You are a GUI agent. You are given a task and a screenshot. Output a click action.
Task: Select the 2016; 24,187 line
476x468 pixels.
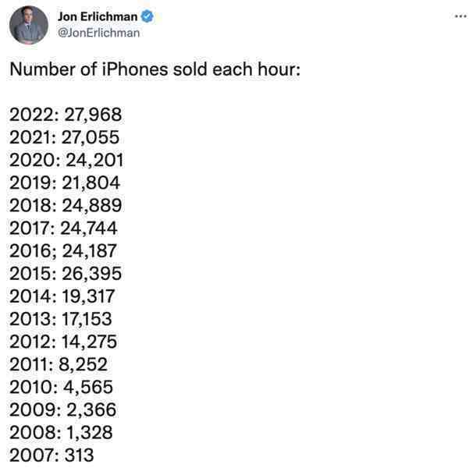pos(63,250)
